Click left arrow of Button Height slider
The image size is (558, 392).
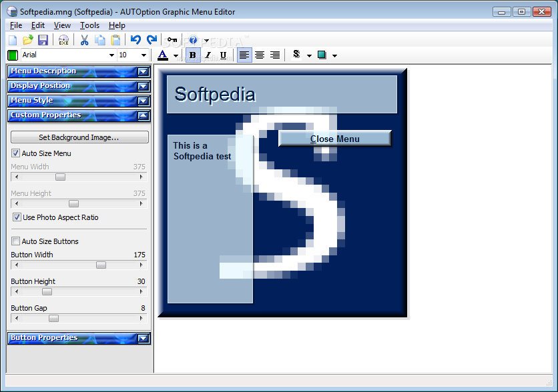17,292
